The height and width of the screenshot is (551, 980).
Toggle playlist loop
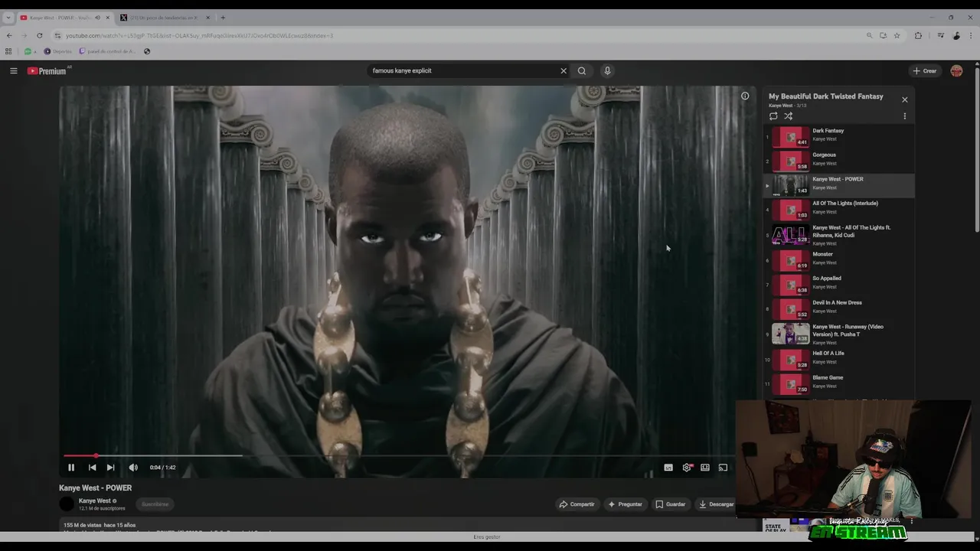pos(773,116)
